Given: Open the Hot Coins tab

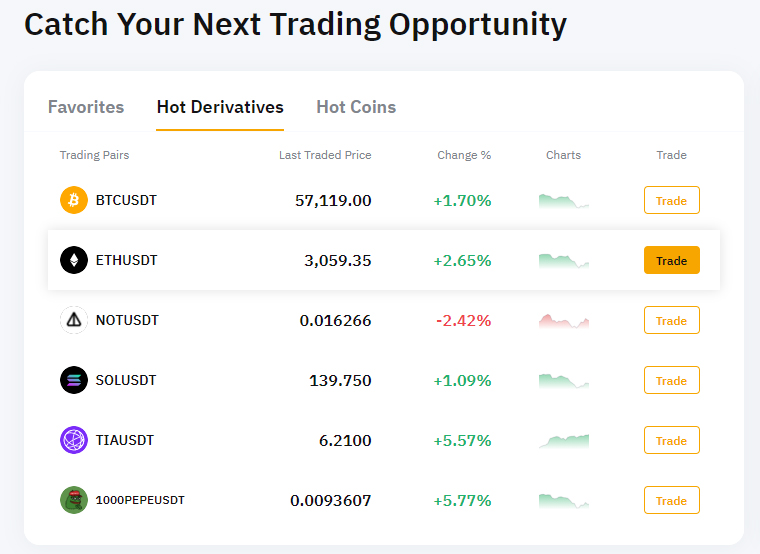Looking at the screenshot, I should point(356,107).
